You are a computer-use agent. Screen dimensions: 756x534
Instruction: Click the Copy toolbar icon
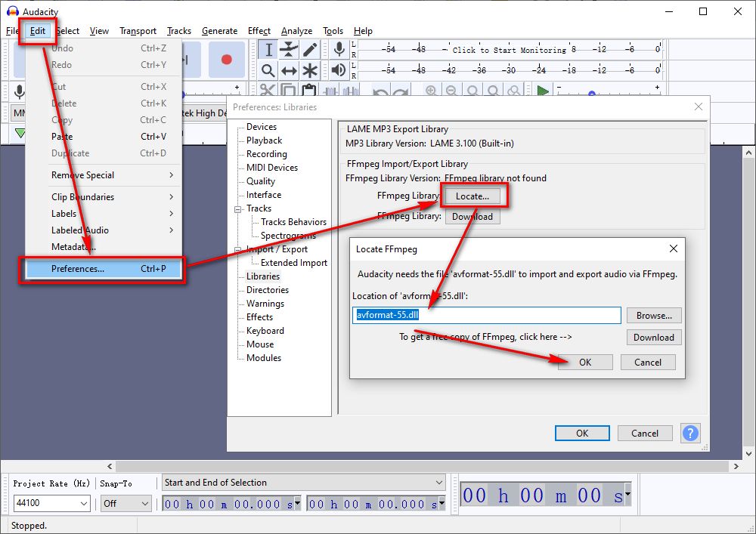(x=288, y=90)
